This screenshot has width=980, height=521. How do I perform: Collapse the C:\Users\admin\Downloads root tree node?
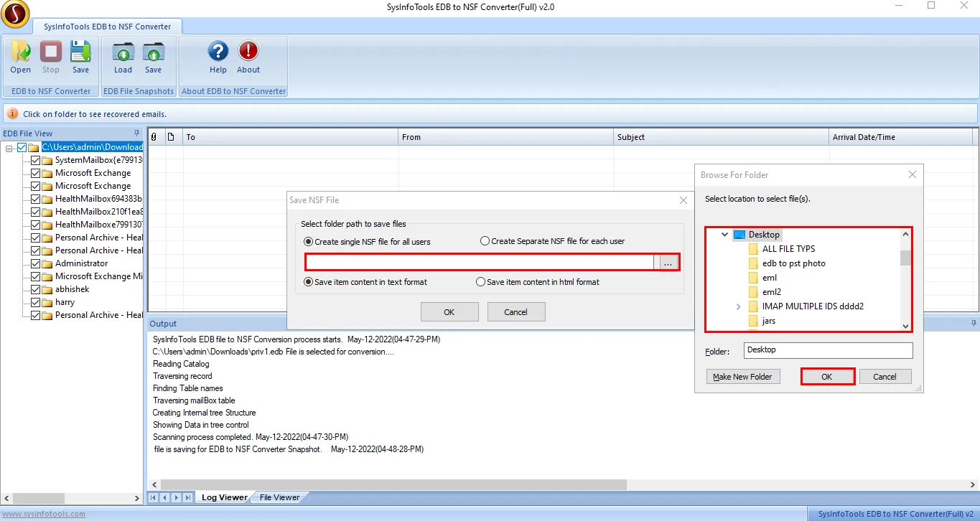click(x=9, y=148)
